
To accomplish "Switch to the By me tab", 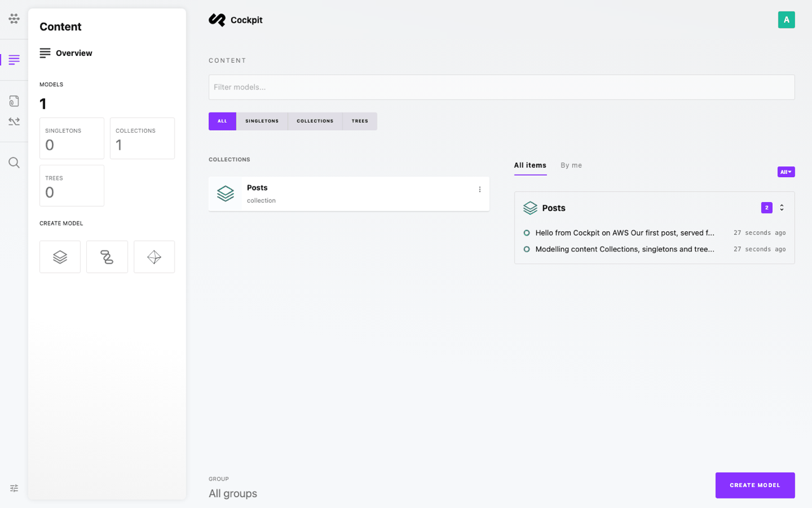I will point(572,166).
